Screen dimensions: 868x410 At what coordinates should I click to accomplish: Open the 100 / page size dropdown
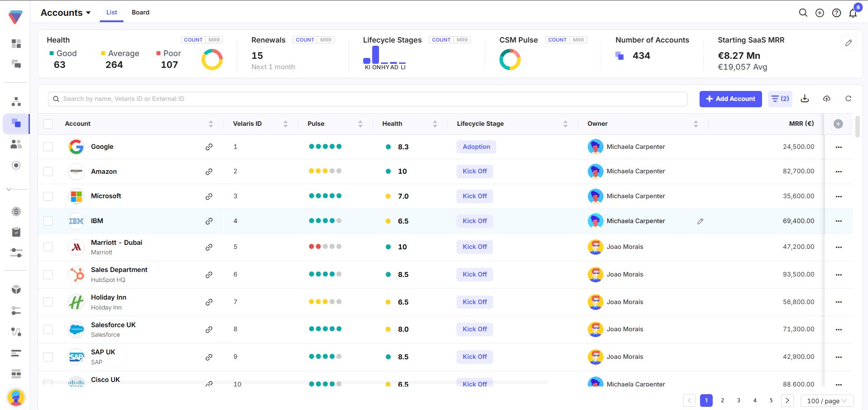click(827, 401)
